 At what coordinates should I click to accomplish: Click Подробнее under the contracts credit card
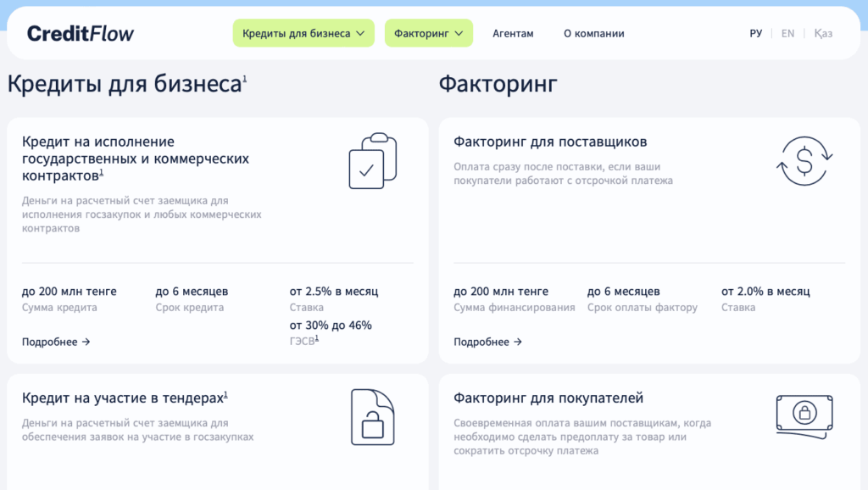(56, 342)
